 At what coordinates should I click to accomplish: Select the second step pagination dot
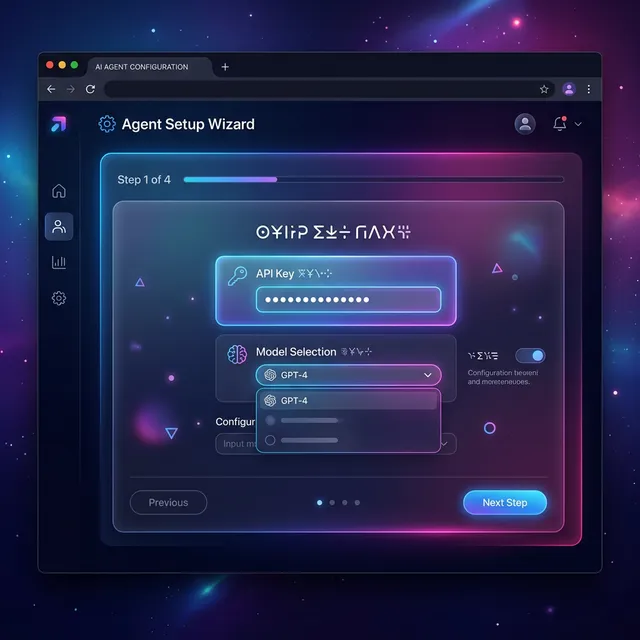[332, 502]
